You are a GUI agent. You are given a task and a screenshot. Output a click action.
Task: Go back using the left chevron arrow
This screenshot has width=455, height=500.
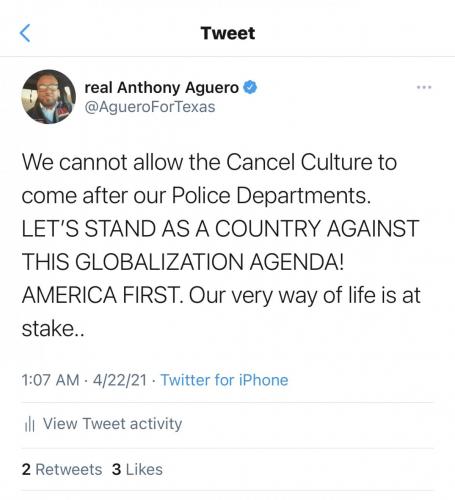25,33
